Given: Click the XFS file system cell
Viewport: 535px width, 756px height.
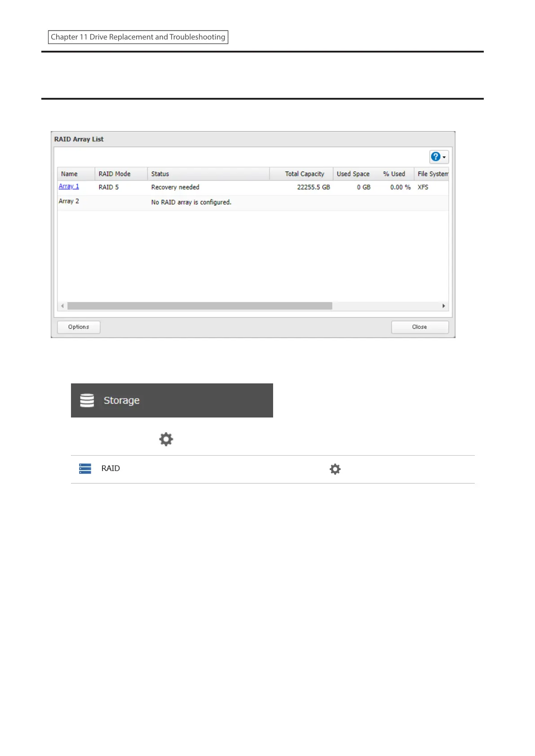Looking at the screenshot, I should point(423,187).
